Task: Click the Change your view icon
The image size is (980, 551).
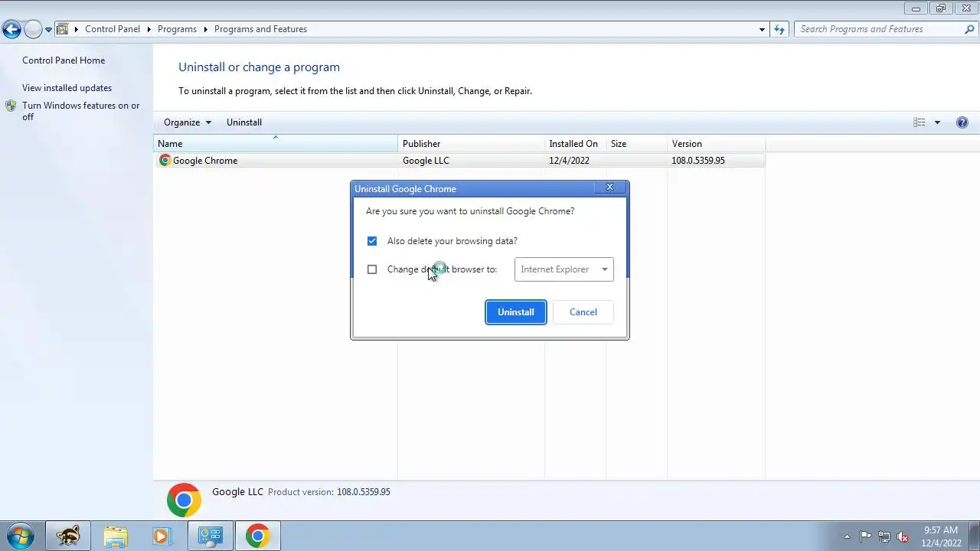Action: pyautogui.click(x=919, y=122)
